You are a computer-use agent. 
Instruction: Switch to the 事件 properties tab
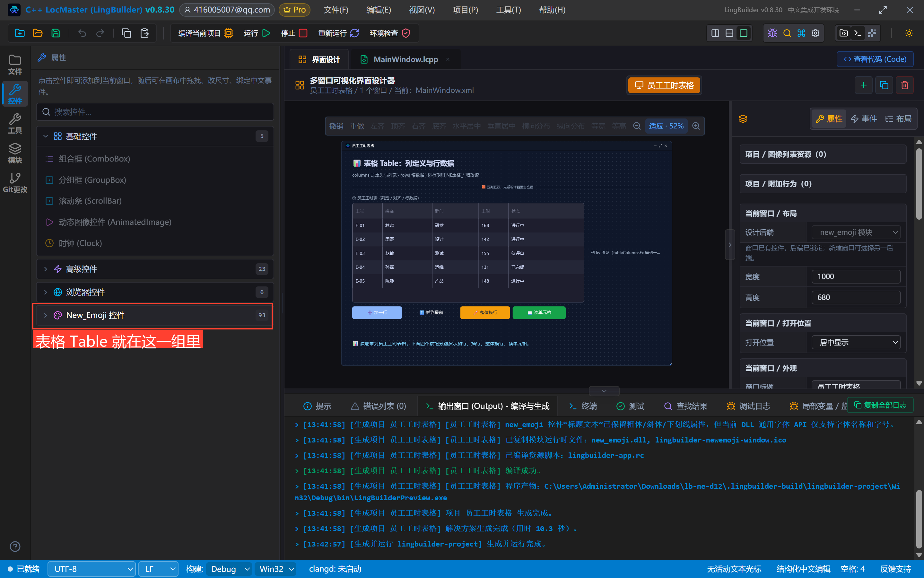pyautogui.click(x=864, y=119)
